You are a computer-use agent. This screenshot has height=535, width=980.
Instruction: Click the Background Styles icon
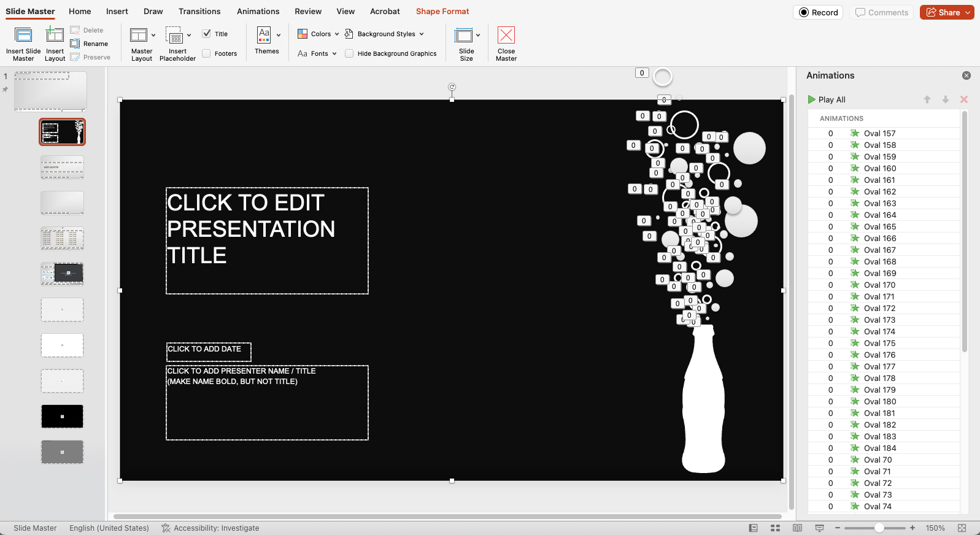[x=349, y=34]
